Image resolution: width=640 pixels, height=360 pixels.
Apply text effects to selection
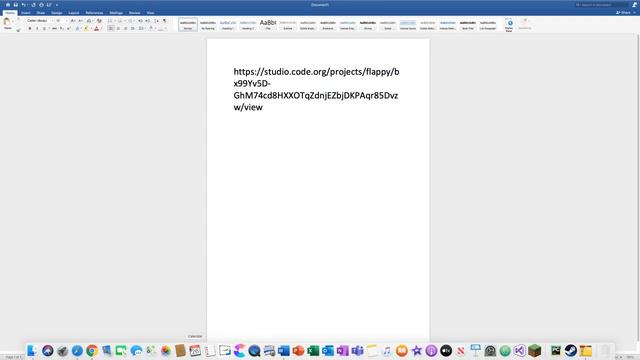[77, 29]
